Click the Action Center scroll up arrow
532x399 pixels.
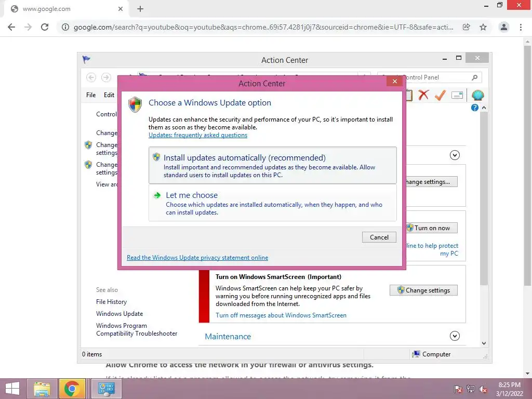[x=484, y=108]
